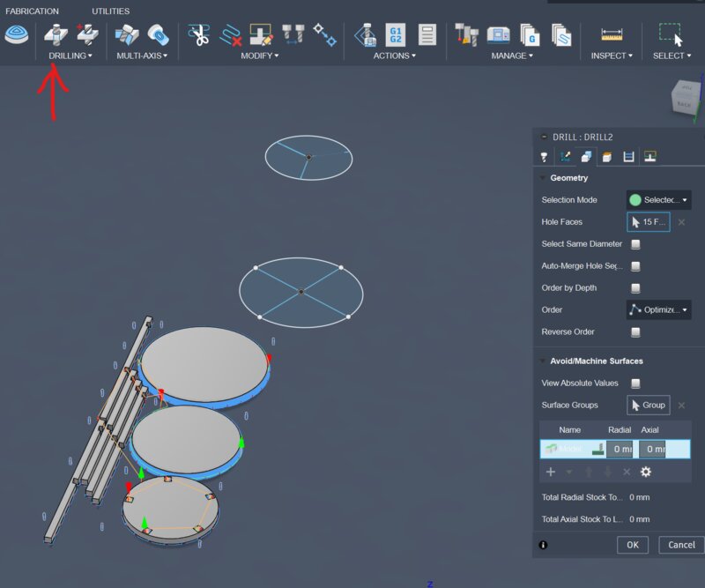The width and height of the screenshot is (705, 588).
Task: Click the Total Radial Stock 0 mm value
Action: (x=640, y=497)
